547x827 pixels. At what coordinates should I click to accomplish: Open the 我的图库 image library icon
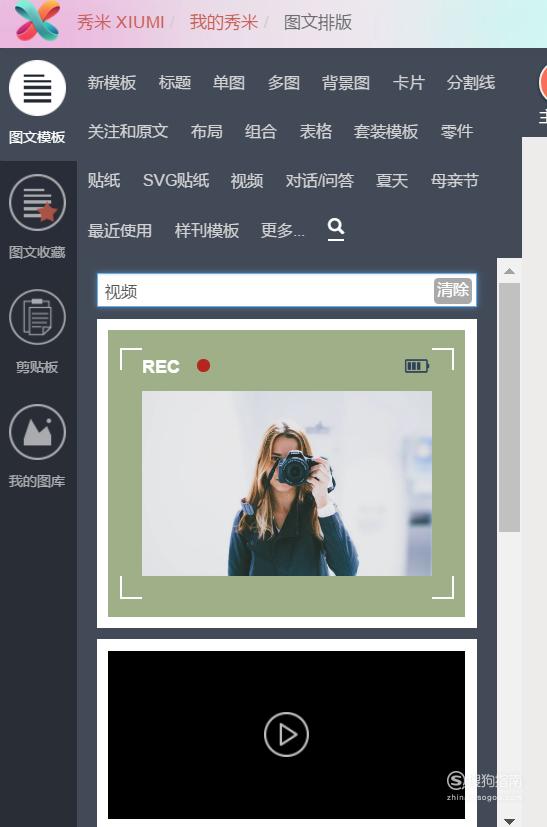pos(37,432)
